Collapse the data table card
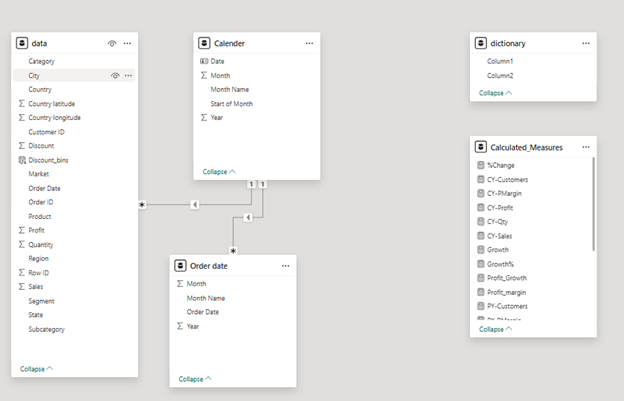The image size is (624, 401). (x=37, y=369)
